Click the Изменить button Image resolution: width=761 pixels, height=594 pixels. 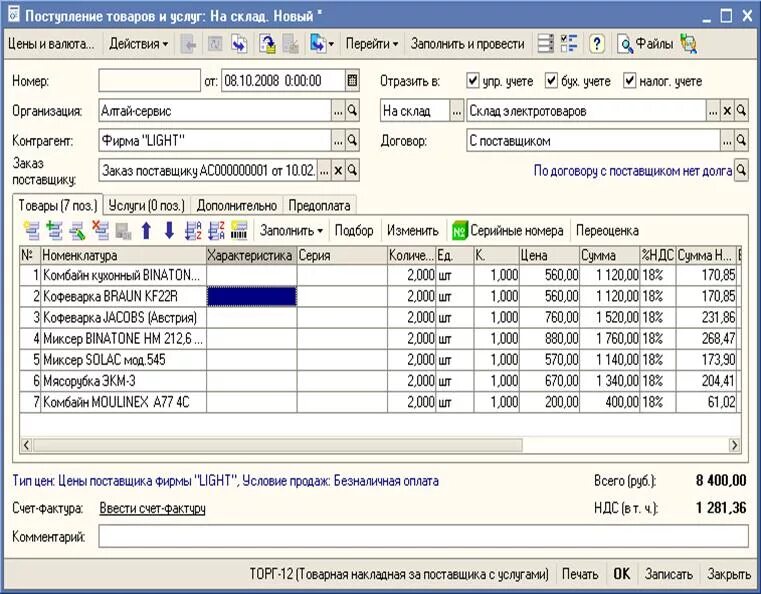(x=413, y=231)
